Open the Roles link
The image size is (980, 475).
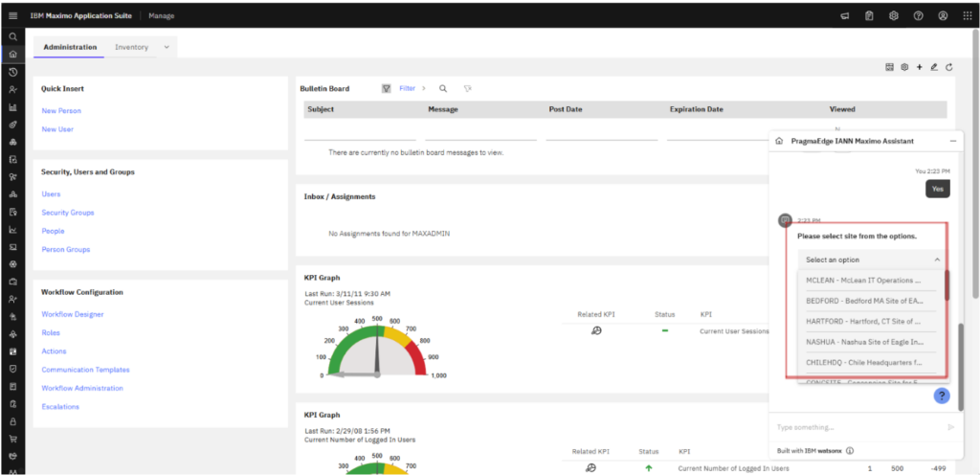coord(50,333)
